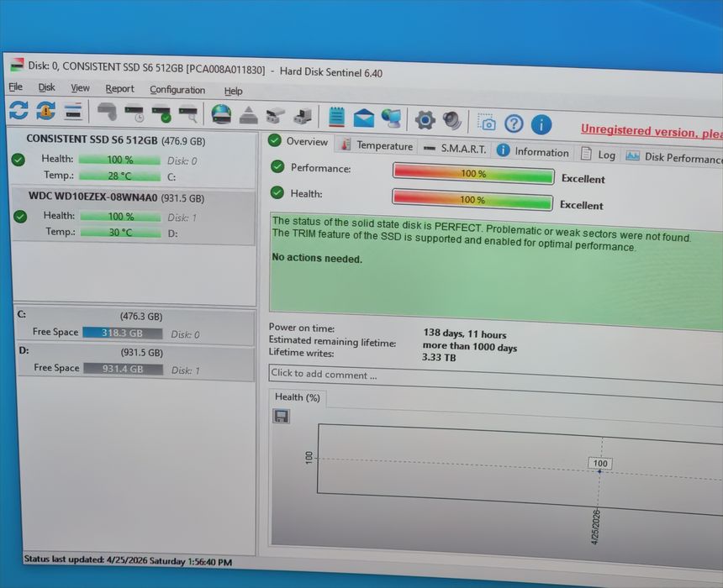
Task: Click the blue question mark help icon
Action: tap(514, 123)
